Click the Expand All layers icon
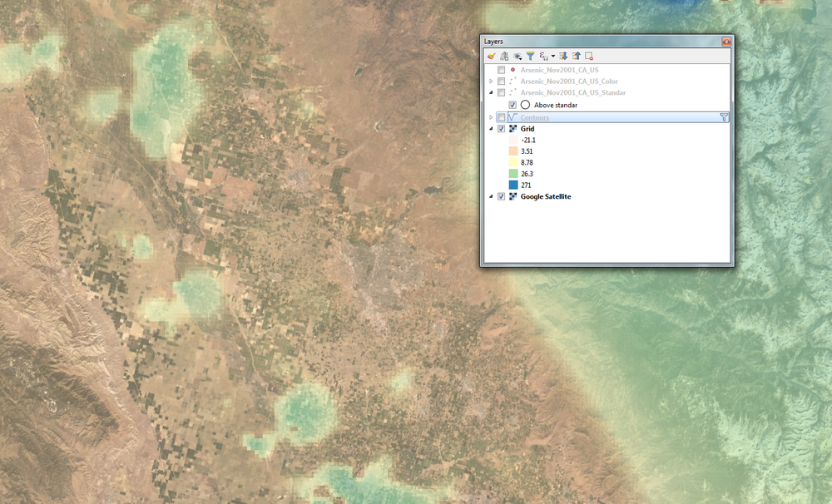This screenshot has height=504, width=832. (x=564, y=56)
